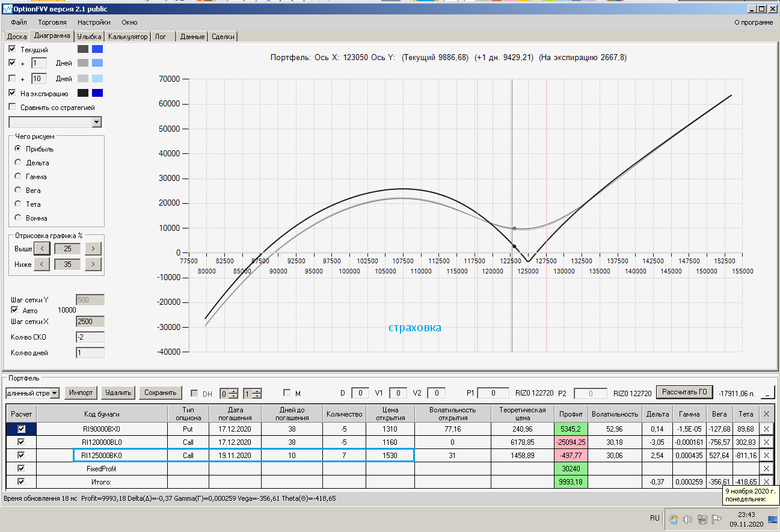Open the 'Торговля' menu
This screenshot has height=532, width=780.
[x=52, y=22]
